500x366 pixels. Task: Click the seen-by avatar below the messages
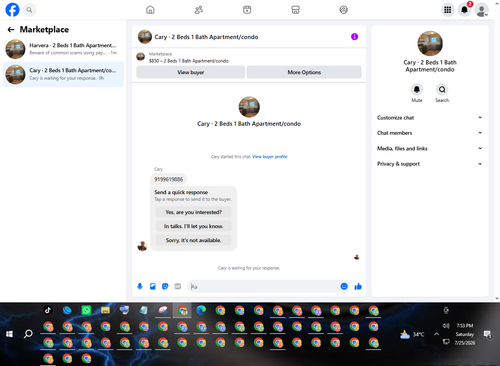point(357,257)
